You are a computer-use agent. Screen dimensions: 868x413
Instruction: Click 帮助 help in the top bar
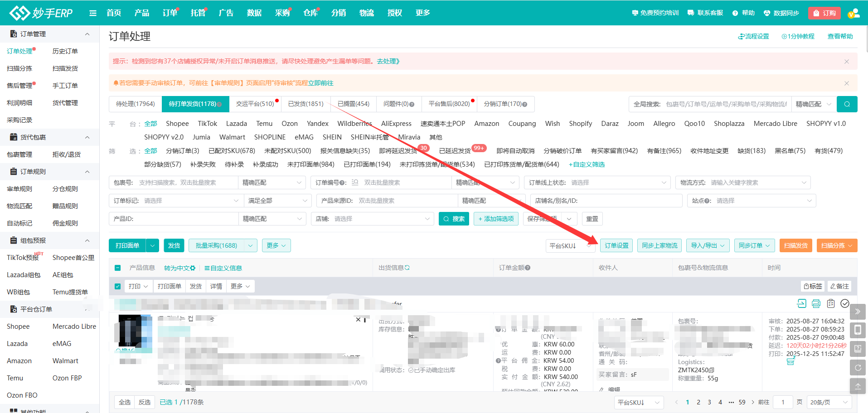(x=743, y=13)
